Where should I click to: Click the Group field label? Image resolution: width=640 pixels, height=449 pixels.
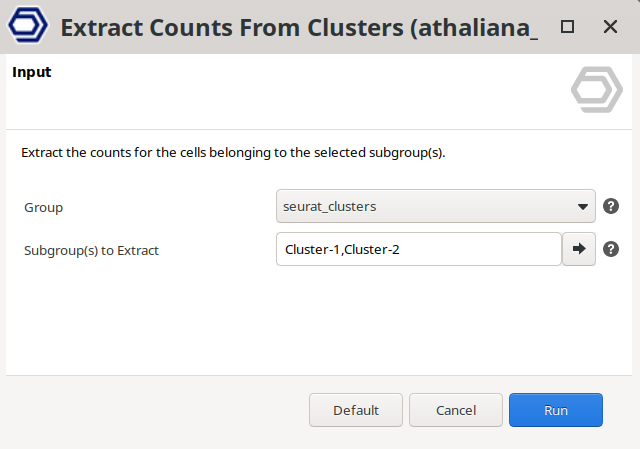point(44,207)
